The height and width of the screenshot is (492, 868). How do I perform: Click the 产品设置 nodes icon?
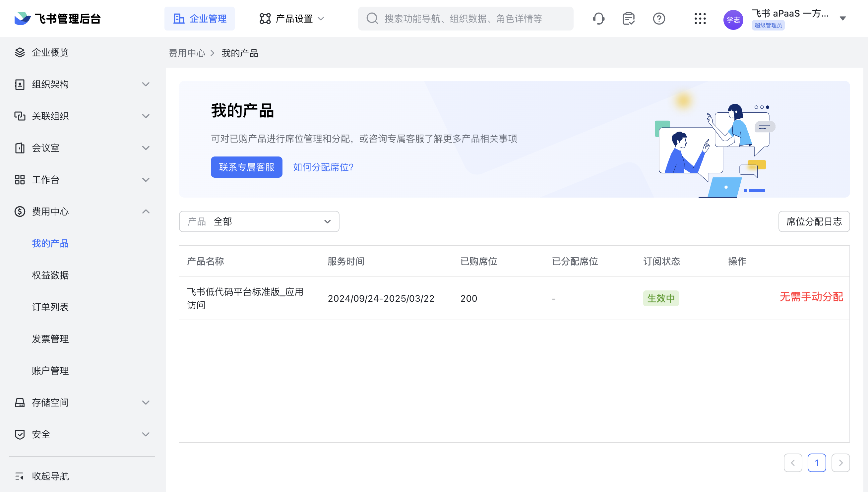(265, 19)
